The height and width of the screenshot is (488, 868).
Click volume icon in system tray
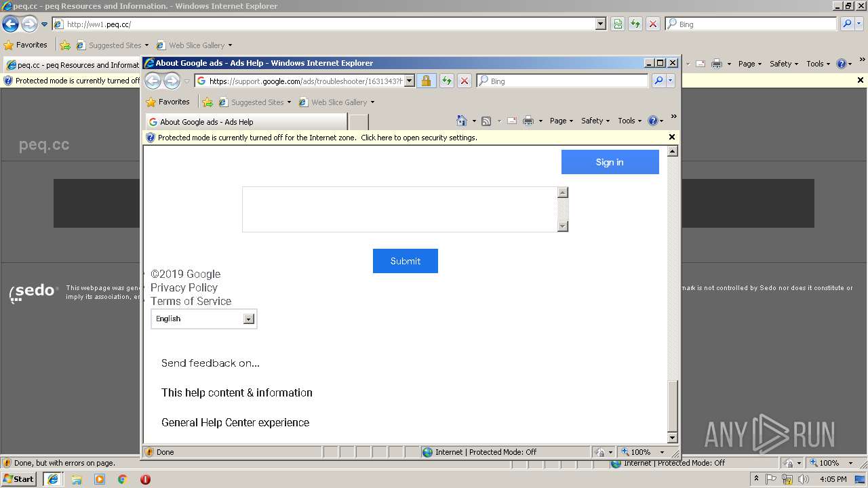tap(804, 479)
